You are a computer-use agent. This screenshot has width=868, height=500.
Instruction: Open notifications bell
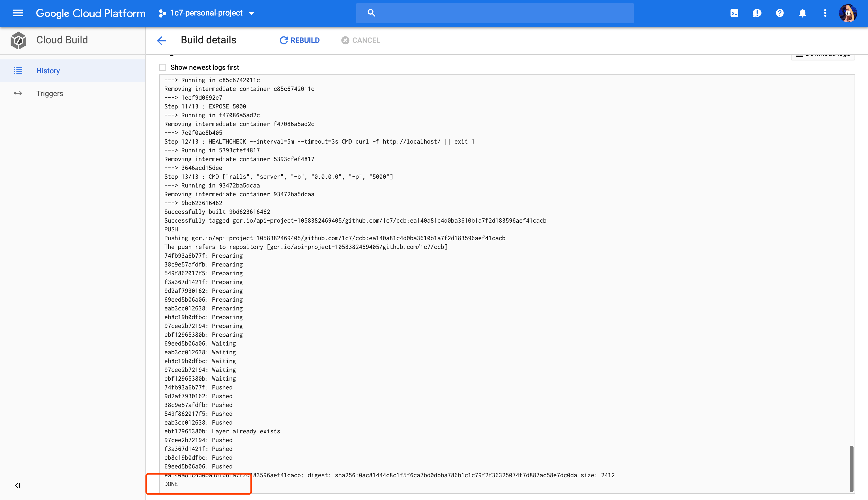tap(802, 13)
